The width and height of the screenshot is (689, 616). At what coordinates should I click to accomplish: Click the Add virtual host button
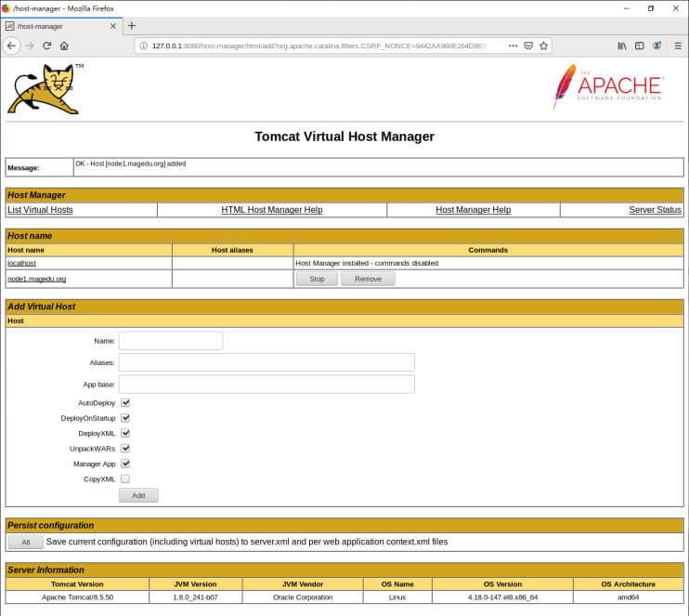138,495
